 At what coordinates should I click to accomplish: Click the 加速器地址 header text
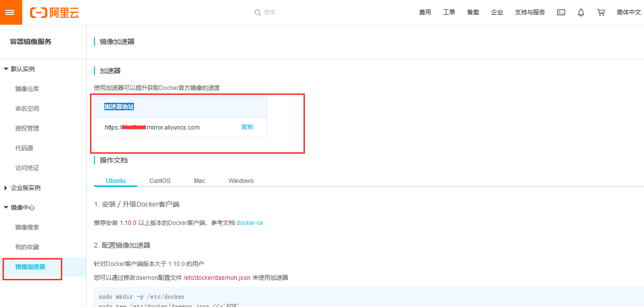(x=119, y=107)
